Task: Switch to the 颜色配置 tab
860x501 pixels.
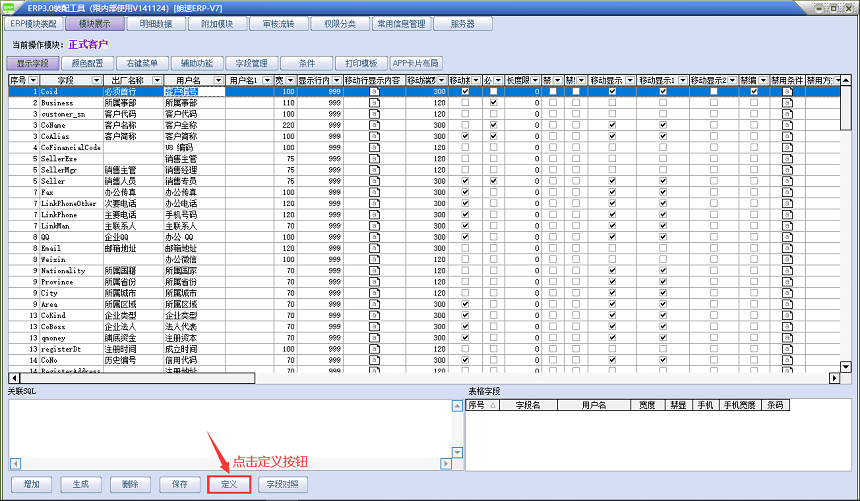Action: click(88, 62)
